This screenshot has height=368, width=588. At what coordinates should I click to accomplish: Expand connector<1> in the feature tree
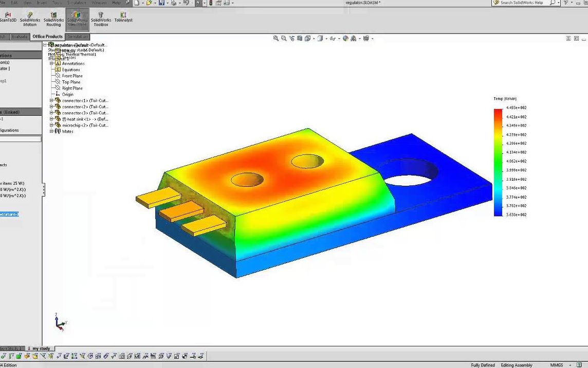(52, 100)
